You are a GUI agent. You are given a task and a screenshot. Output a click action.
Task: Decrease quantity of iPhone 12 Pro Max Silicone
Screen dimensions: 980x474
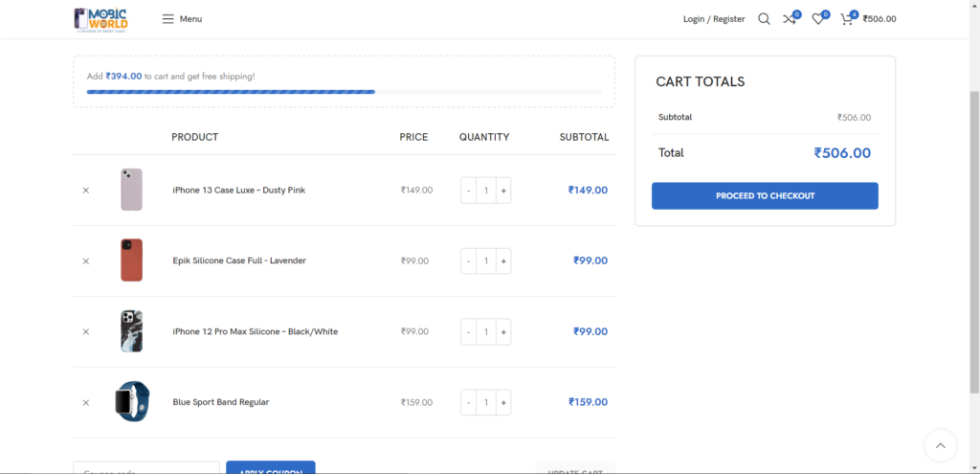[469, 331]
